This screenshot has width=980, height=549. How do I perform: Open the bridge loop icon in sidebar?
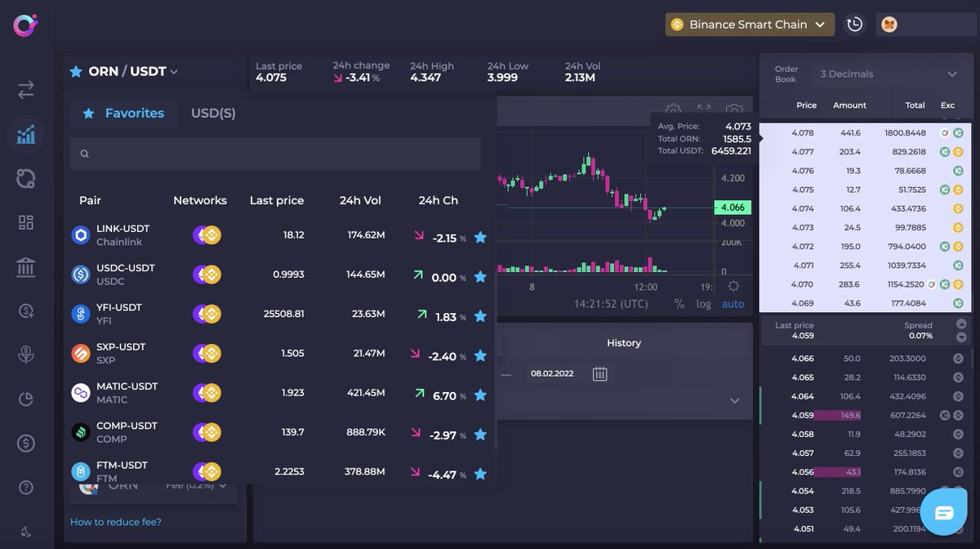pyautogui.click(x=26, y=178)
